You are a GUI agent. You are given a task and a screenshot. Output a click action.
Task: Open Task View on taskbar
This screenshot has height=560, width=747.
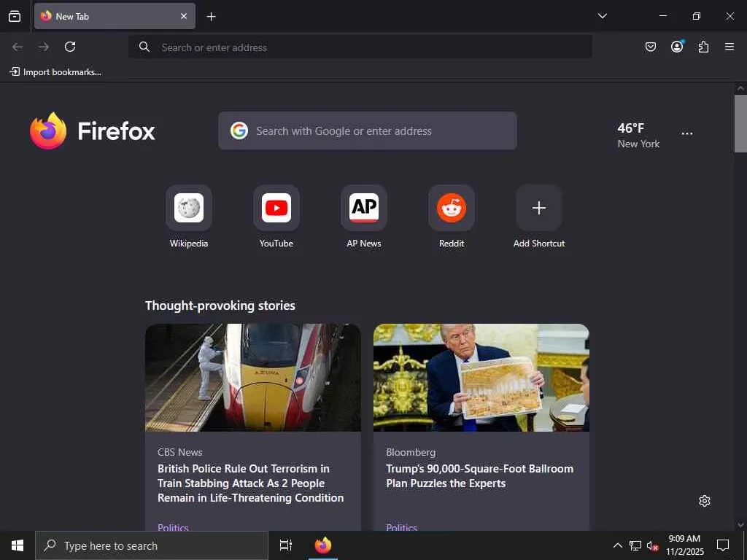coord(286,545)
